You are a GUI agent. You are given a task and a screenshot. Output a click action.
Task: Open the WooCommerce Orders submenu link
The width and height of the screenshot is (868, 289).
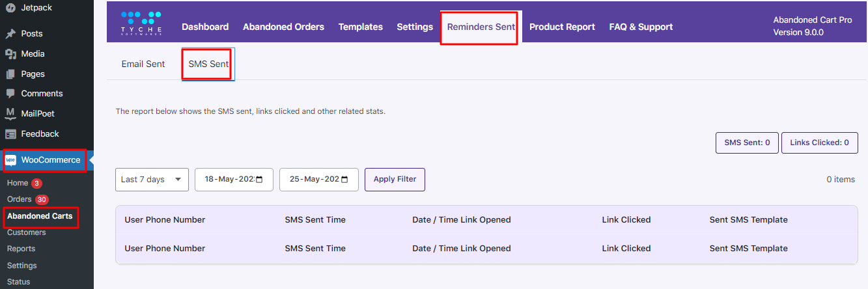pos(20,199)
